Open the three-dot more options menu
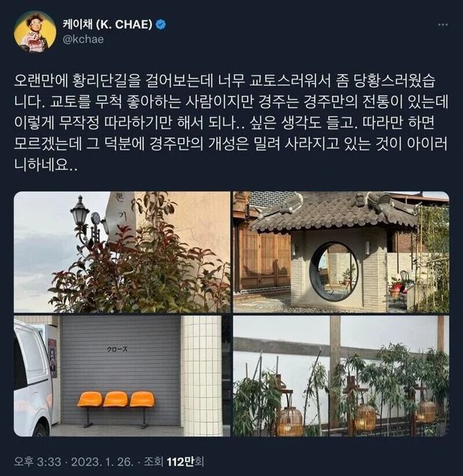 [x=443, y=25]
